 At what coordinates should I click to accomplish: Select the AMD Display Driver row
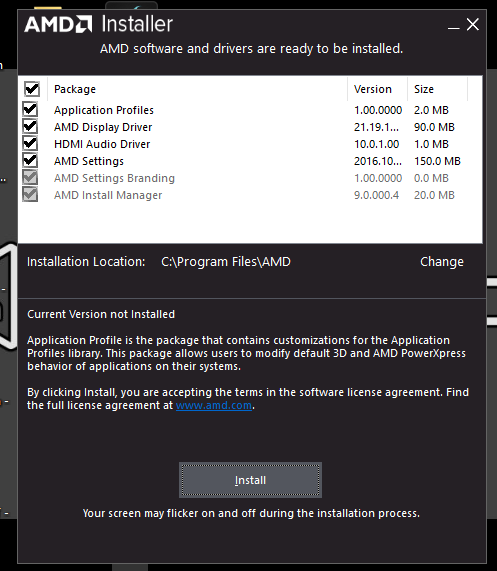pyautogui.click(x=250, y=127)
